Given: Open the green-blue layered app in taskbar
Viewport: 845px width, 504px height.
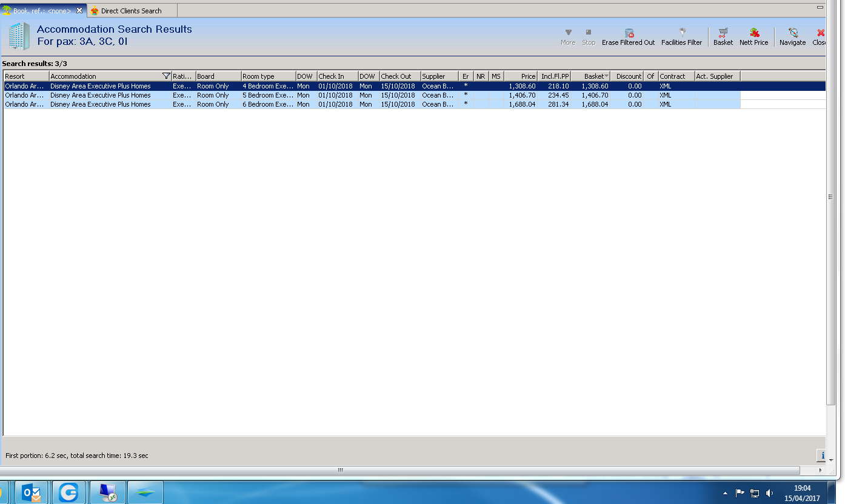Looking at the screenshot, I should pos(145,492).
